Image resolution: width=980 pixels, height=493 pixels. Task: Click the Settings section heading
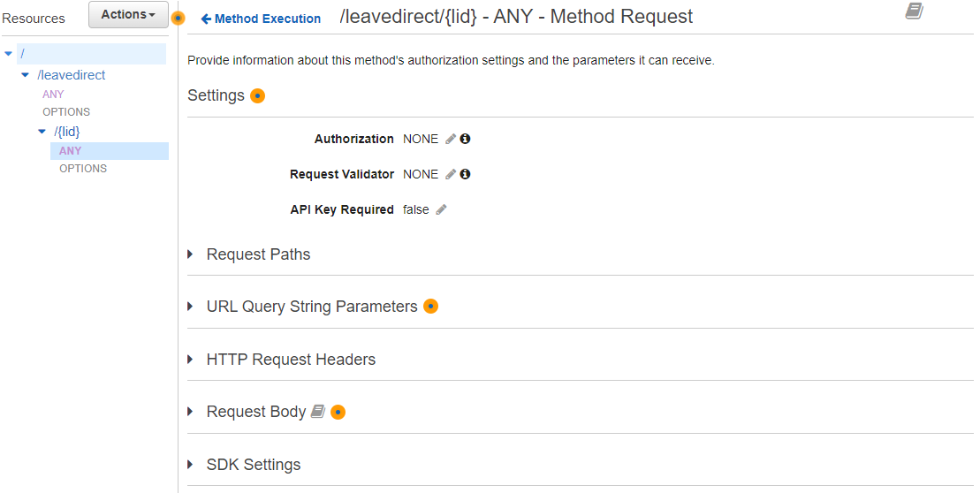pos(217,95)
